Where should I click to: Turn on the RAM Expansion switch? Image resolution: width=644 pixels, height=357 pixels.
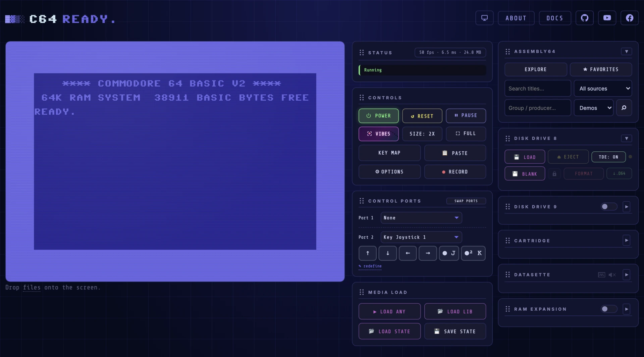pyautogui.click(x=609, y=309)
